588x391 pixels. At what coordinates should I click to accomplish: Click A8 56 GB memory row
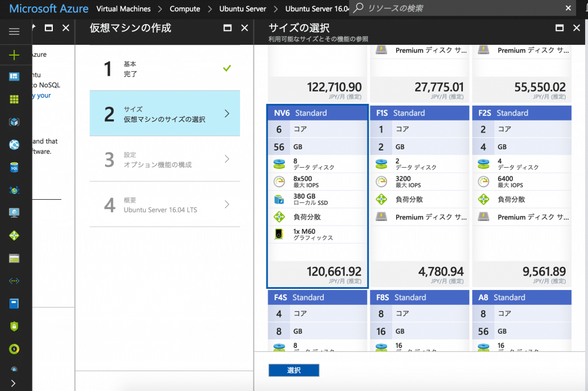[521, 331]
